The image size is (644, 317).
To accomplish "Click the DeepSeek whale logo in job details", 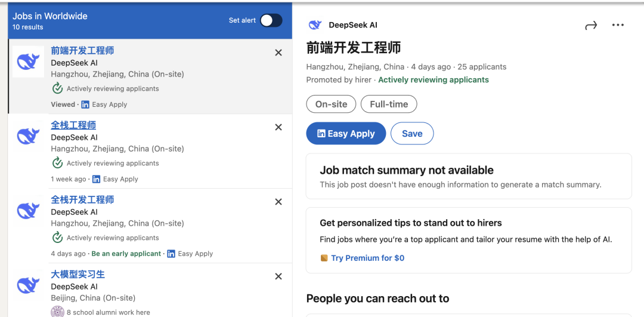I will pos(315,25).
